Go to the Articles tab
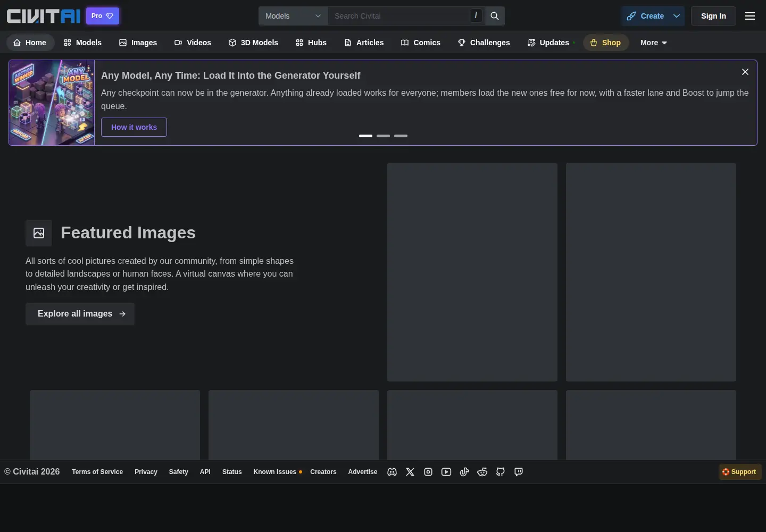This screenshot has height=532, width=766. tap(364, 43)
